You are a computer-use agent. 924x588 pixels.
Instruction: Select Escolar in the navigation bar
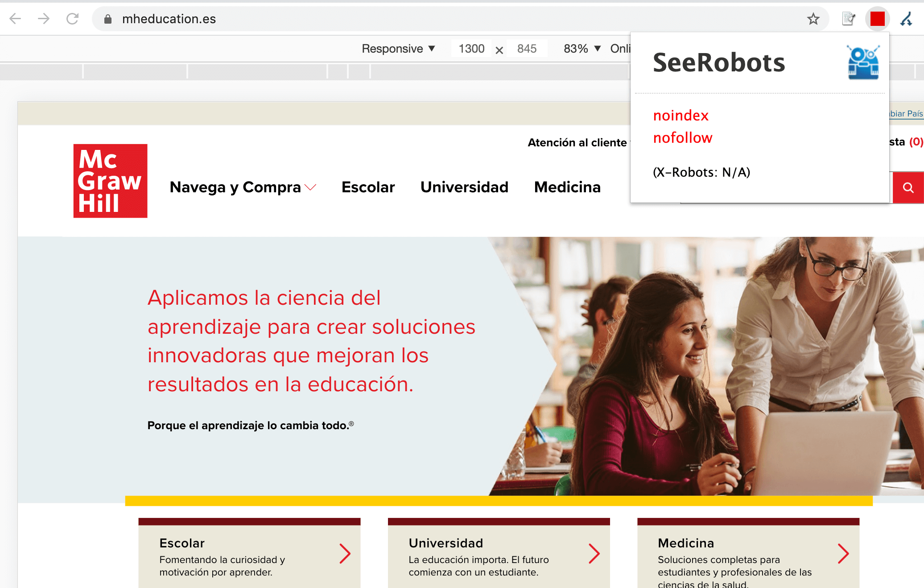pyautogui.click(x=368, y=187)
